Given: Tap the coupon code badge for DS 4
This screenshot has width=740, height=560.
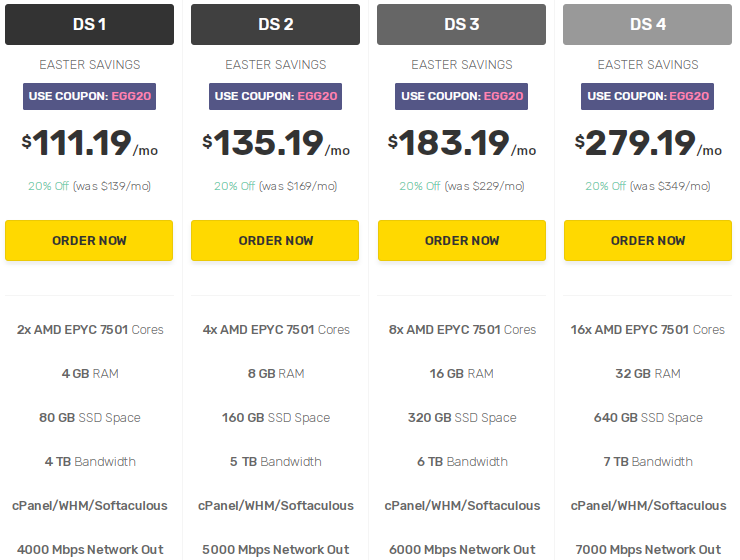Looking at the screenshot, I should (x=648, y=96).
